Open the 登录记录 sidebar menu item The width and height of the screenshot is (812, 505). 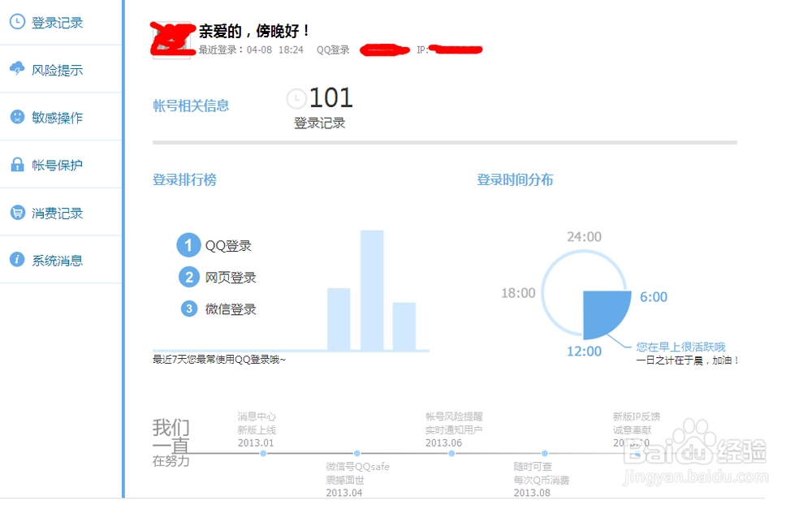[x=61, y=22]
